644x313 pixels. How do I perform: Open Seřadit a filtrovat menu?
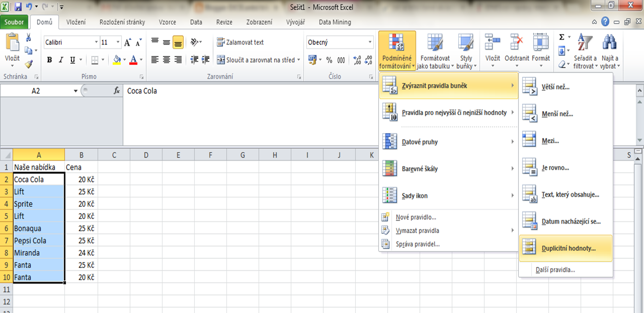(585, 51)
